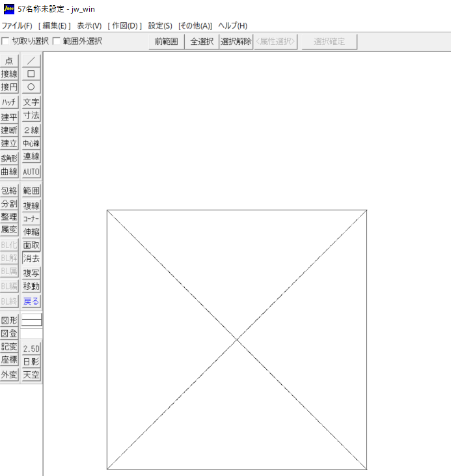Expand the 表示(V) menu
Image resolution: width=451 pixels, height=476 pixels.
[89, 26]
